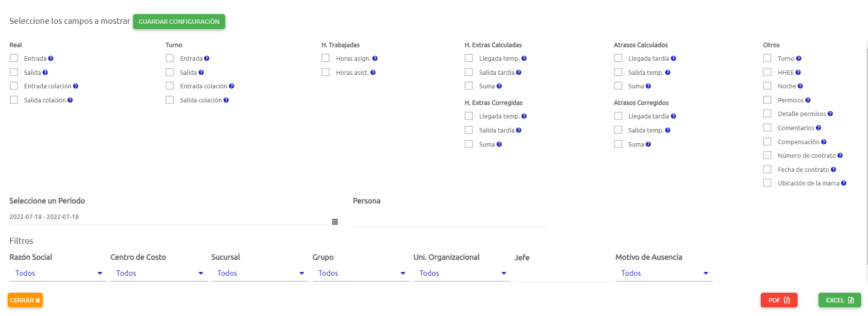Enable the Real Entrada checkbox
The height and width of the screenshot is (316, 868).
pos(14,58)
